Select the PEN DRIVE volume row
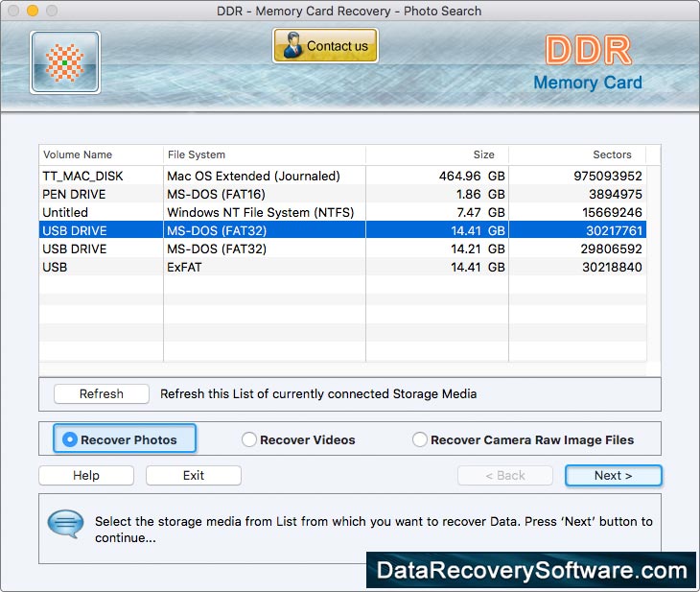Screen dimensions: 700x592 pos(342,194)
